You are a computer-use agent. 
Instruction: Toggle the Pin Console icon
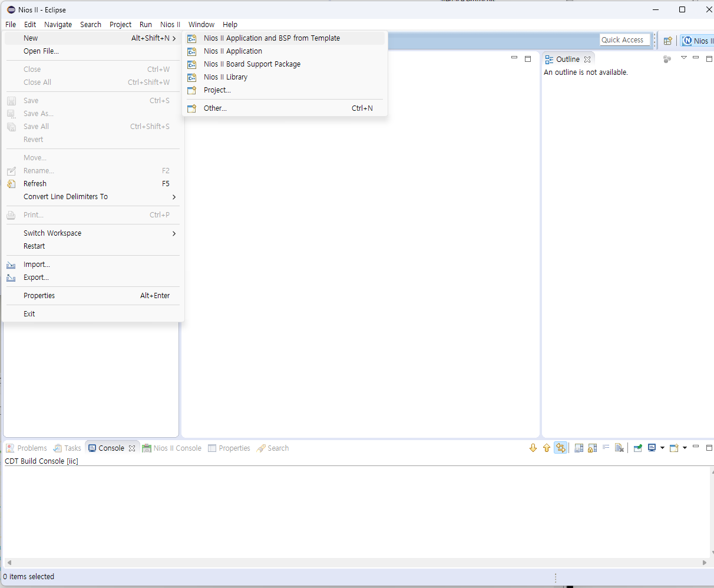tap(637, 448)
